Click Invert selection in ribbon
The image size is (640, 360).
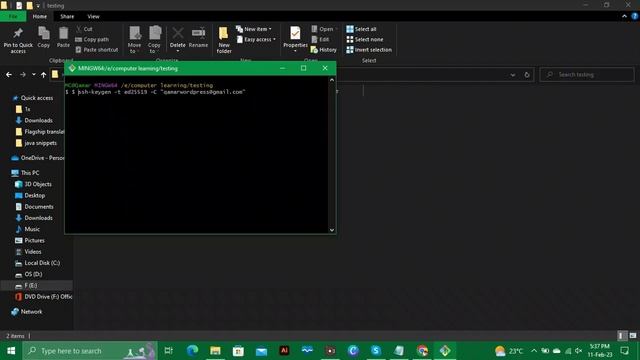369,50
